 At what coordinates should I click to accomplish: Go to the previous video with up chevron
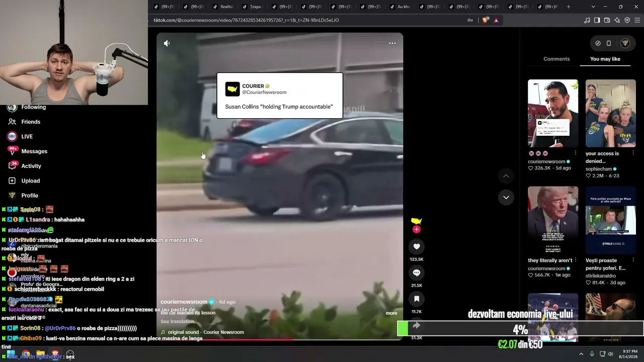[x=506, y=176]
